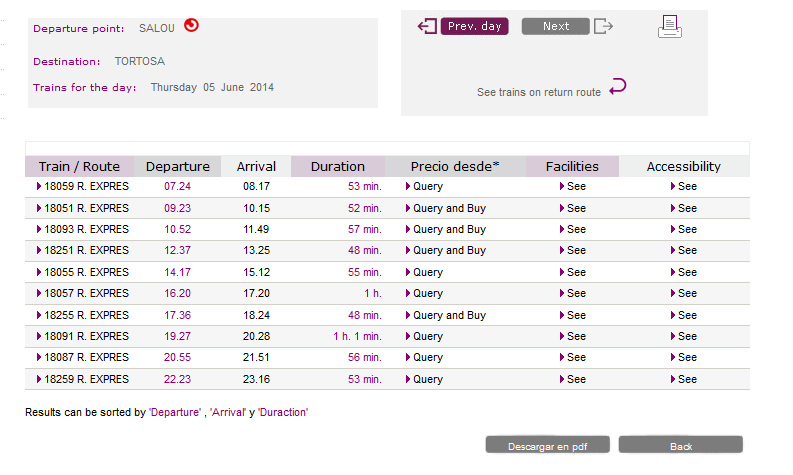Image resolution: width=793 pixels, height=475 pixels.
Task: Click the printer icon
Action: [670, 26]
